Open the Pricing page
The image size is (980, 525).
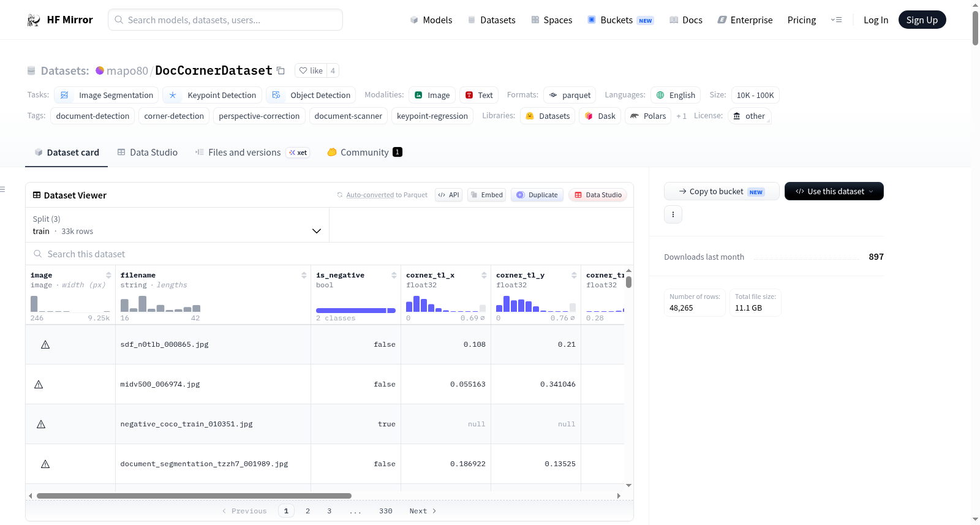802,20
